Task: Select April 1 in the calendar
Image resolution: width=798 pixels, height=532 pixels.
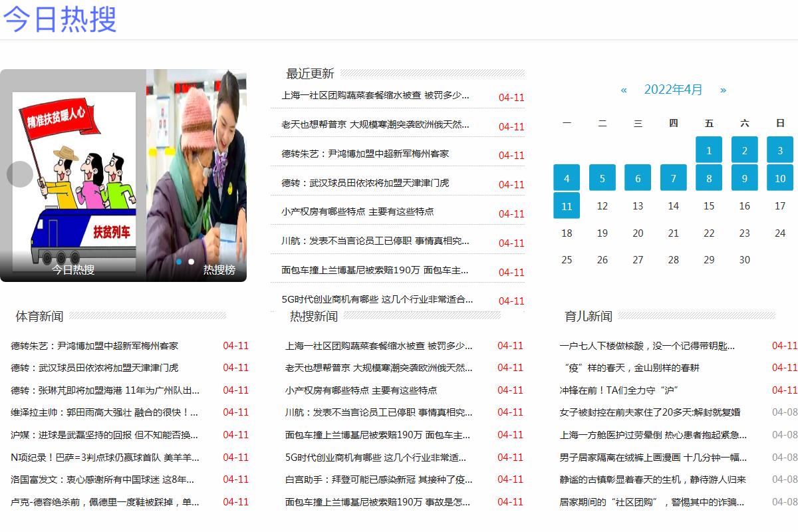Action: pos(709,150)
